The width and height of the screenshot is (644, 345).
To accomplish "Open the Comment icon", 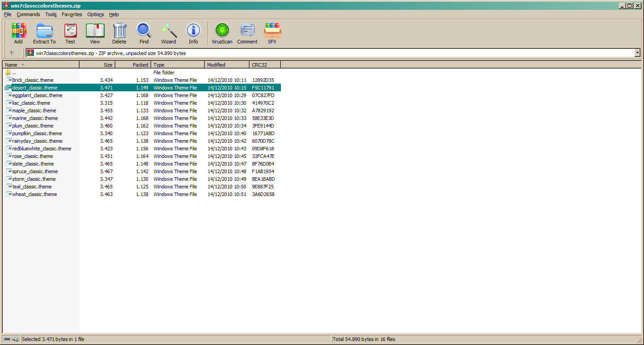I will [247, 30].
